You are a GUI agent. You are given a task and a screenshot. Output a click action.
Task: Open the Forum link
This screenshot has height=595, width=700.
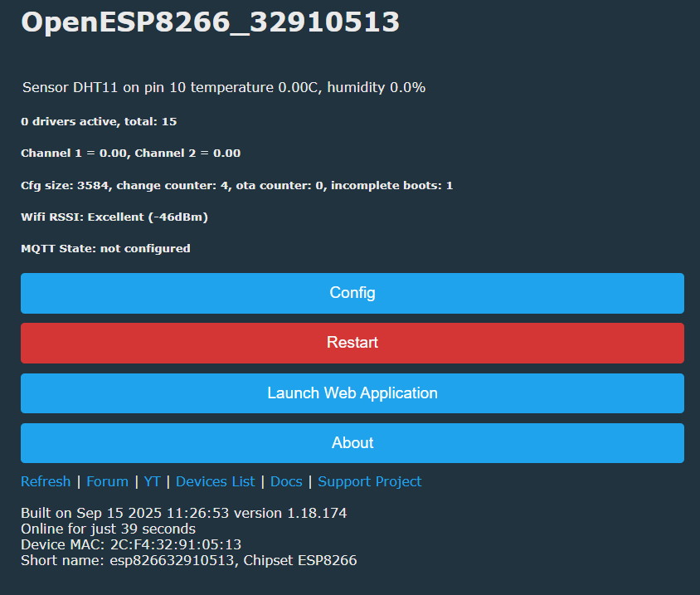pos(107,481)
